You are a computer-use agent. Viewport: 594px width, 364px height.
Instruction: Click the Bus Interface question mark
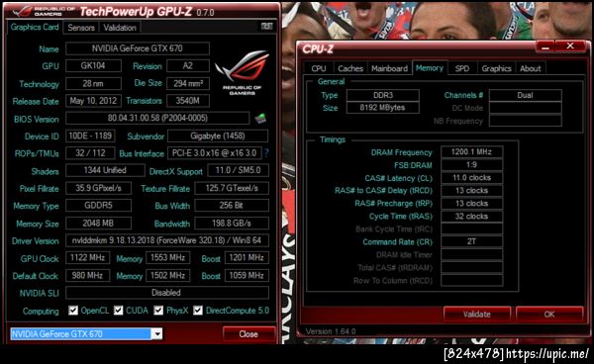pyautogui.click(x=266, y=153)
